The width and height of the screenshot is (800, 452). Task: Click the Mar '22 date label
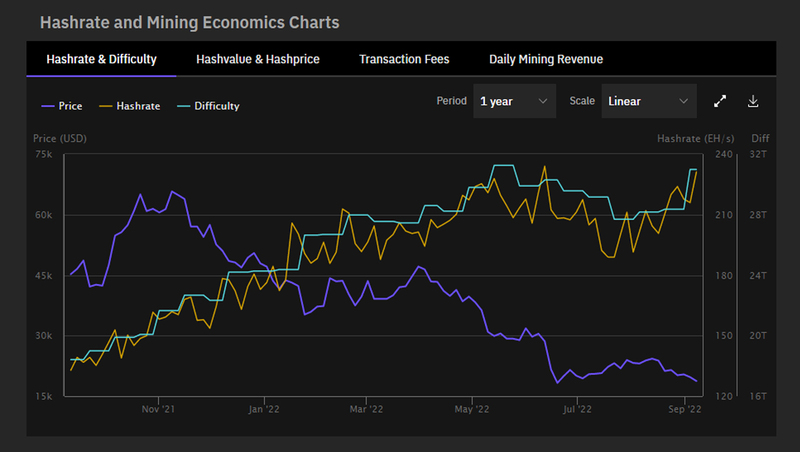click(x=366, y=409)
